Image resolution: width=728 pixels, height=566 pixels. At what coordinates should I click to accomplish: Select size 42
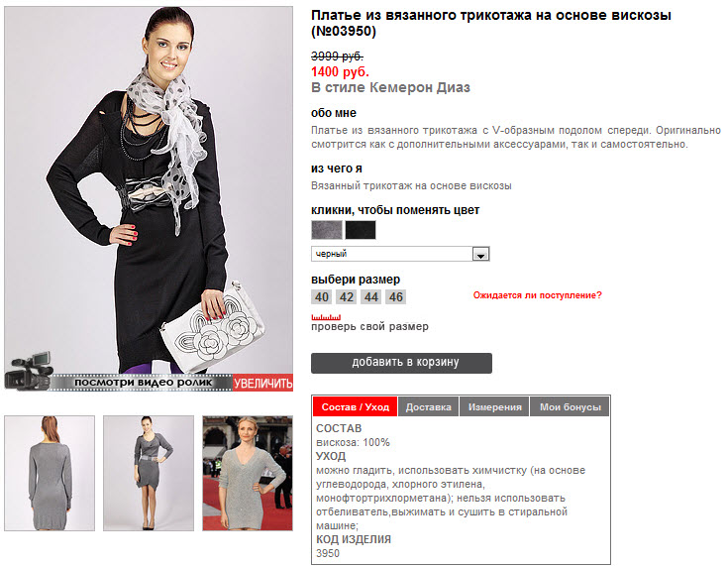click(x=347, y=297)
